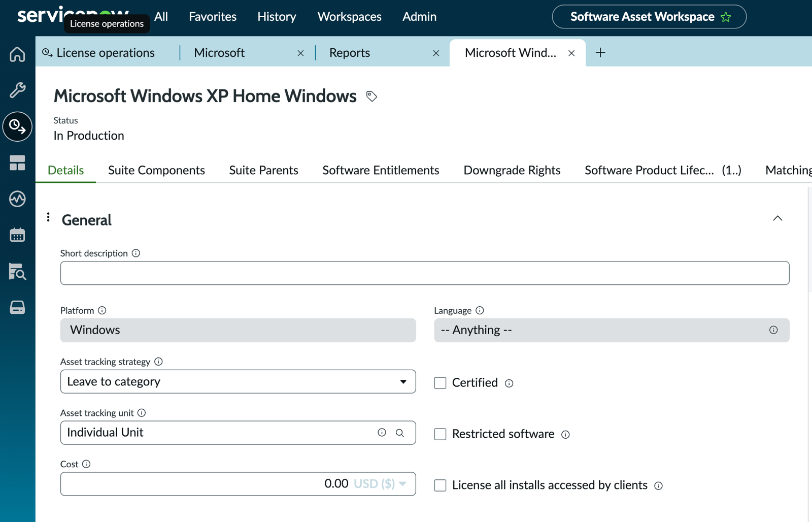Open the Downgrade Rights tab

[x=512, y=170]
